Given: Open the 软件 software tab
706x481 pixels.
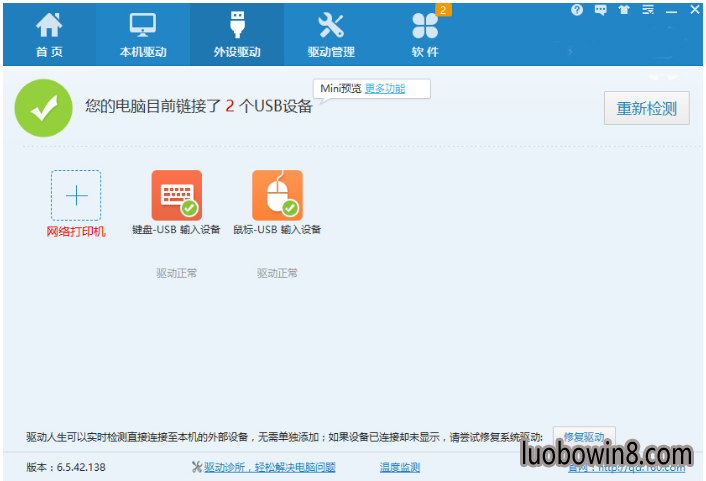Looking at the screenshot, I should [x=425, y=35].
